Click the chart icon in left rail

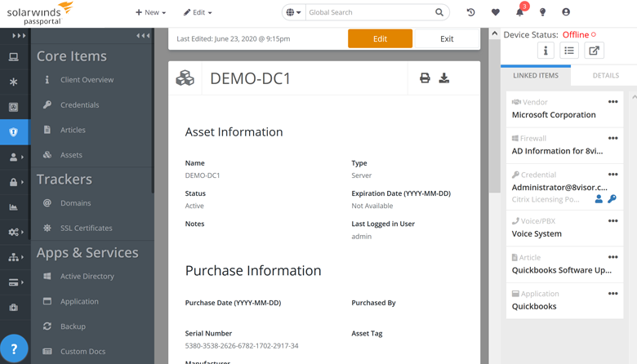(13, 207)
